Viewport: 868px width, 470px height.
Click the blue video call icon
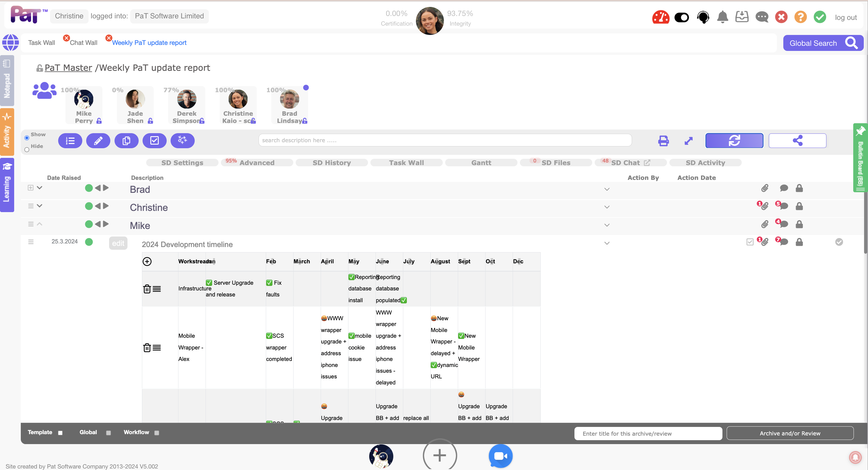click(x=500, y=456)
